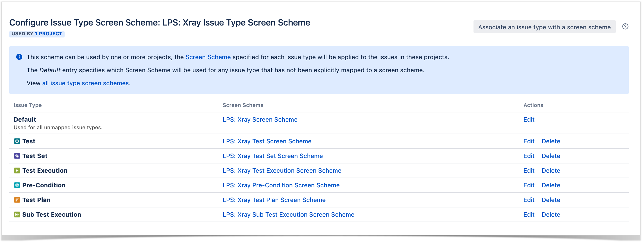
Task: Open LPS: Xray Test Execution Screen Scheme
Action: pos(282,171)
